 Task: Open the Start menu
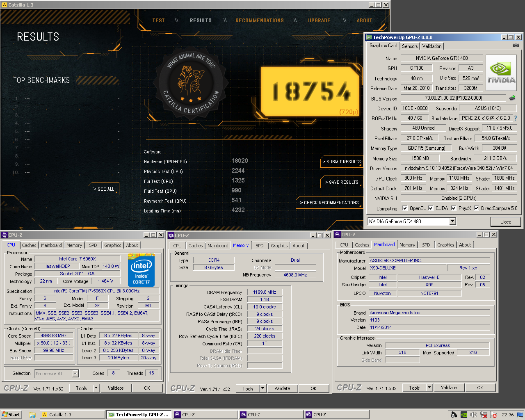click(x=11, y=414)
